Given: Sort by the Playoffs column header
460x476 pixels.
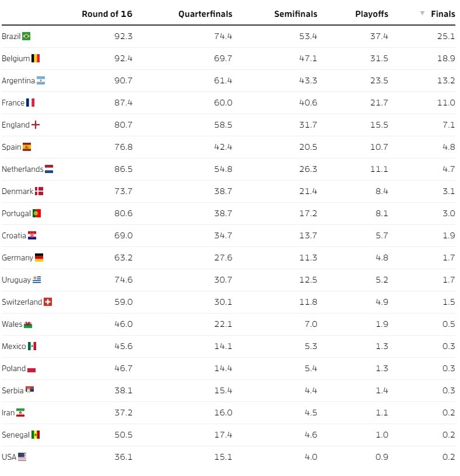Looking at the screenshot, I should 371,14.
